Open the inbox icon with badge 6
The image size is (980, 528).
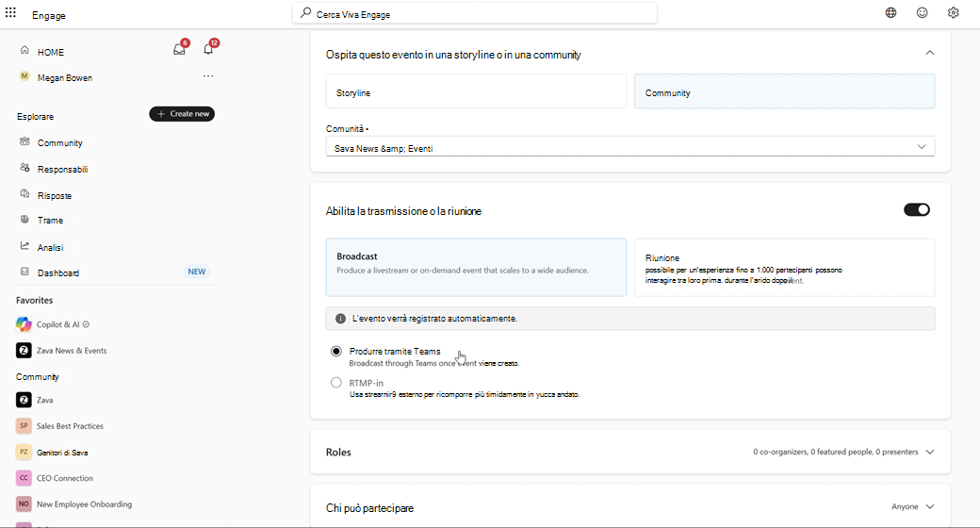pos(180,49)
